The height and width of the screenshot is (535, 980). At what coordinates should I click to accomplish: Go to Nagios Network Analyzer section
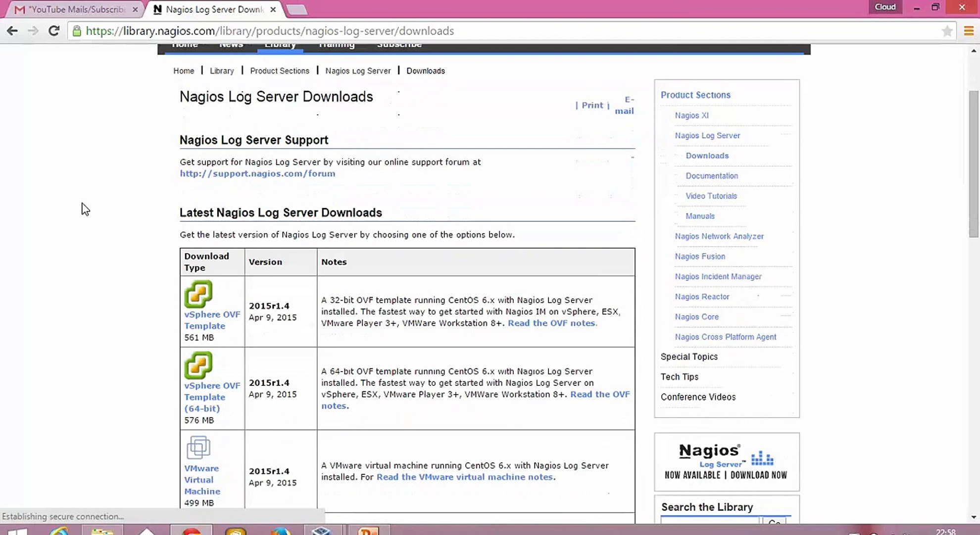point(719,236)
